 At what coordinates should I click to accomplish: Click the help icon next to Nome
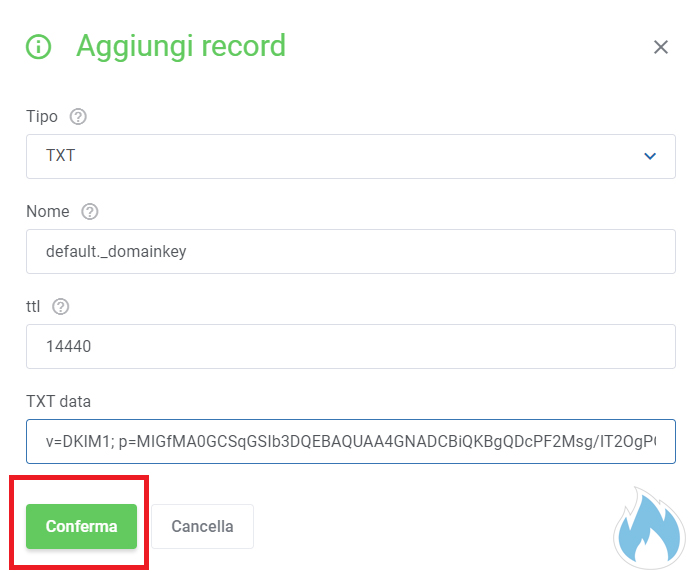click(90, 212)
